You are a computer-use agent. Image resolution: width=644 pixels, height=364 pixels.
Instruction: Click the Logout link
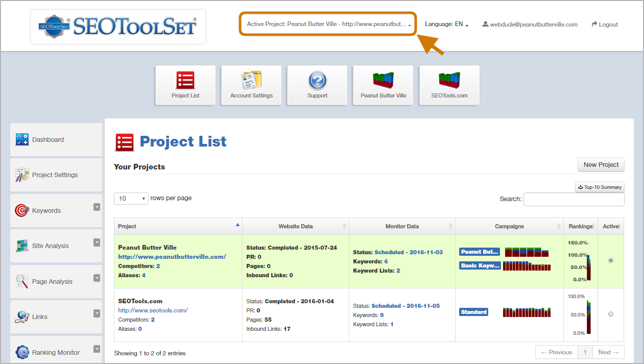click(x=605, y=24)
